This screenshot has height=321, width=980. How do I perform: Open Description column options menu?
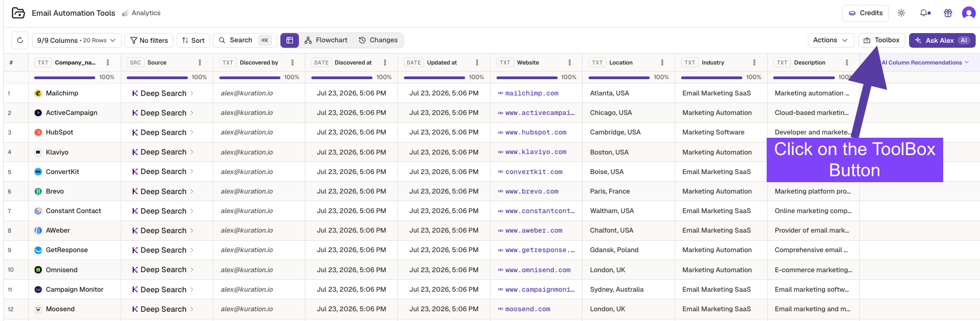(x=847, y=62)
